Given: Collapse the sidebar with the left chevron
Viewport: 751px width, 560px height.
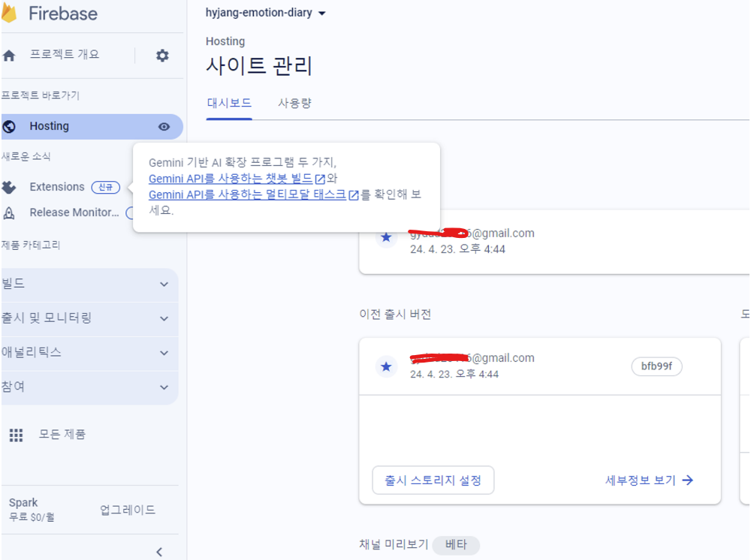Looking at the screenshot, I should [159, 552].
